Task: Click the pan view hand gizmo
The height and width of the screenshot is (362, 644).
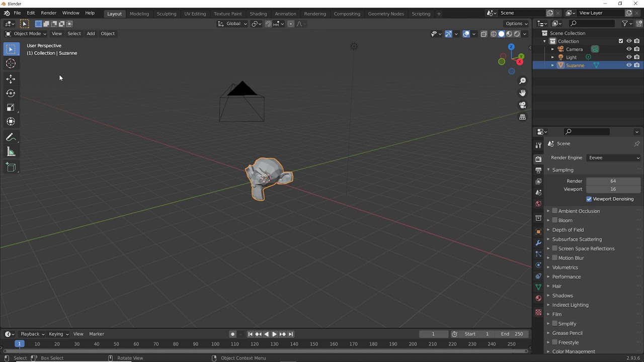Action: [x=522, y=93]
